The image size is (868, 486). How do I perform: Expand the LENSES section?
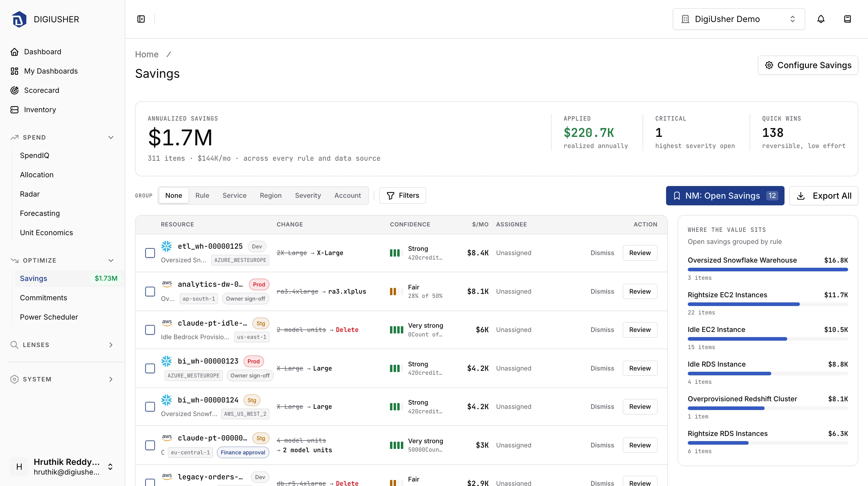(111, 345)
